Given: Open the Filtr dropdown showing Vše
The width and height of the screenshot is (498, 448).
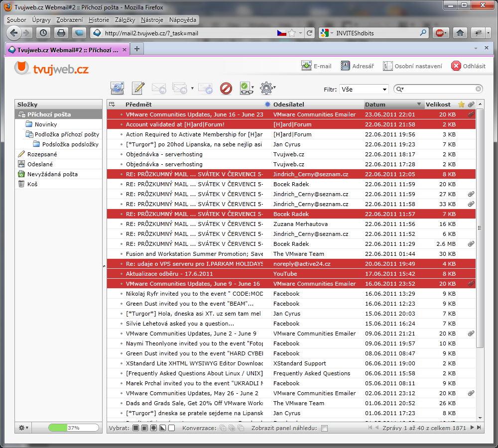Looking at the screenshot, I should pos(364,89).
